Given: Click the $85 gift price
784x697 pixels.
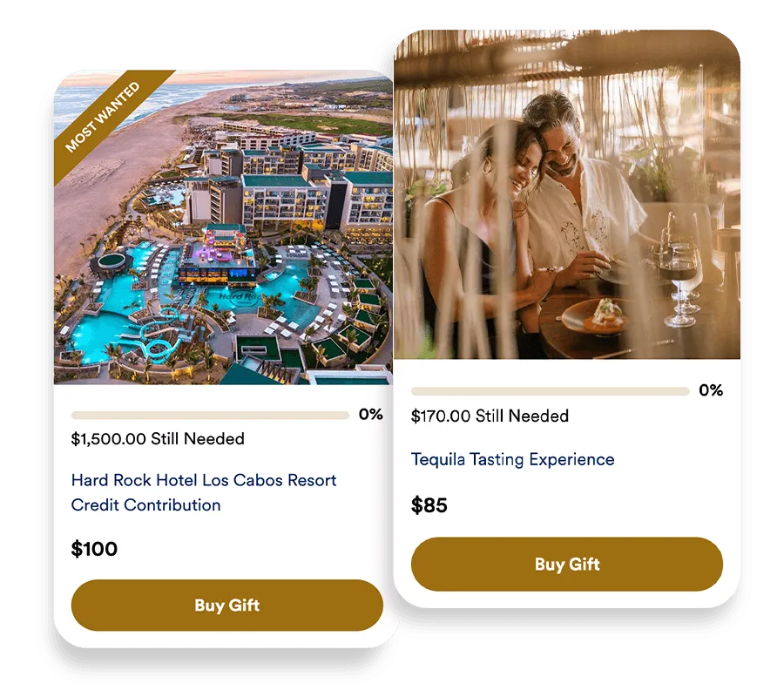Looking at the screenshot, I should 429,505.
